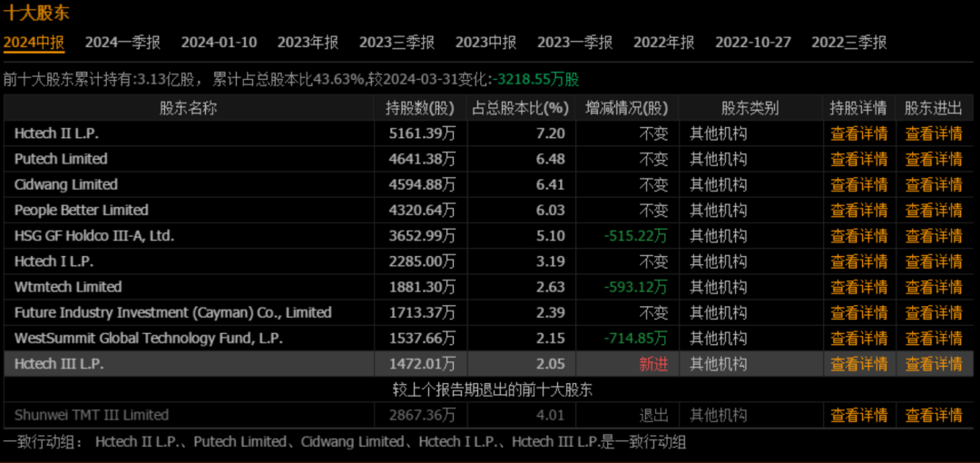Image resolution: width=980 pixels, height=463 pixels.
Task: Open 股东进出 for HSG GF Holdco III-A
Action: [934, 236]
